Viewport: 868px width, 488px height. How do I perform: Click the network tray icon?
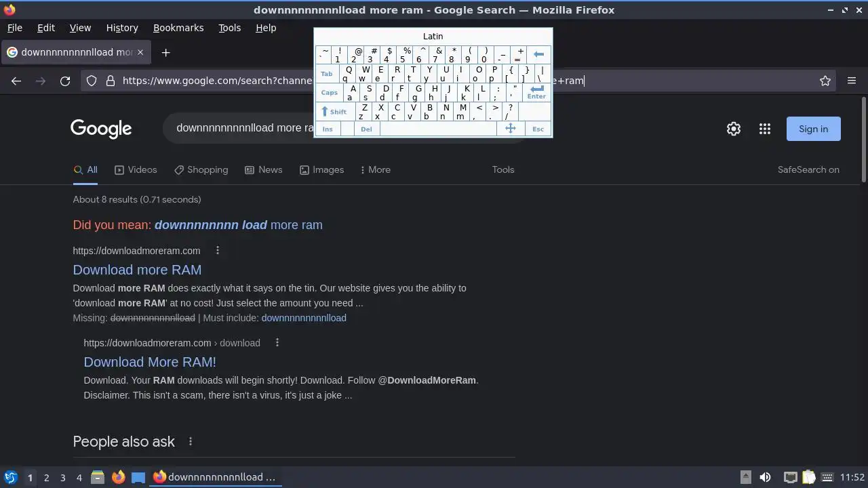coord(789,477)
